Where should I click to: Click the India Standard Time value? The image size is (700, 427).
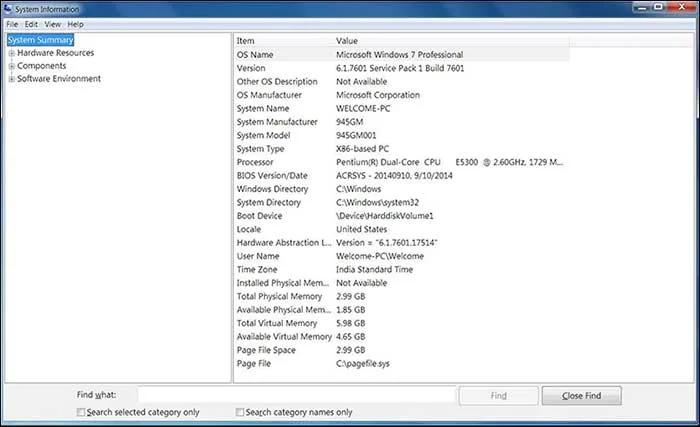click(x=374, y=269)
